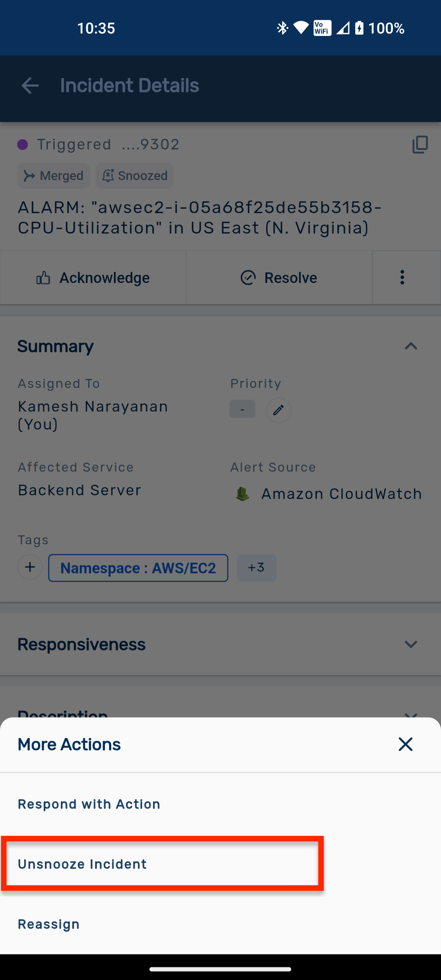441x980 pixels.
Task: Expand the Responsiveness section
Action: (411, 644)
